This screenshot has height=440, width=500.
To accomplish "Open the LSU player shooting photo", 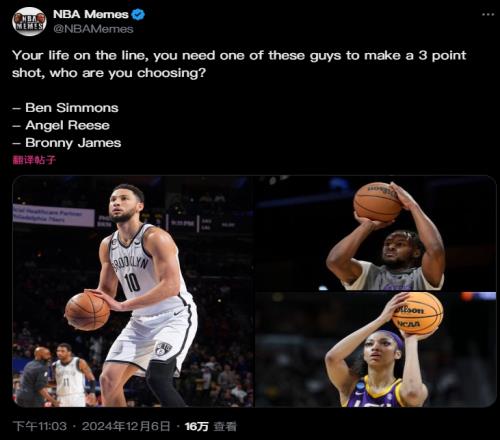I will point(376,350).
